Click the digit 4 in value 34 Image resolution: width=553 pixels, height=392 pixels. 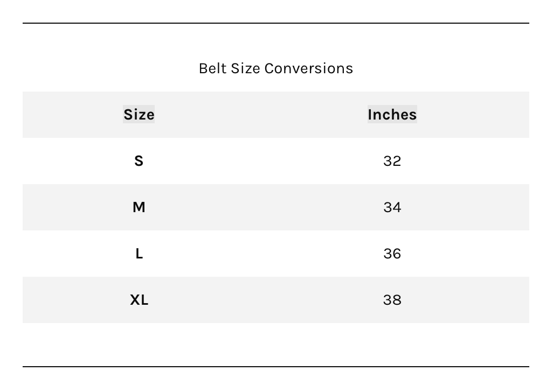397,207
